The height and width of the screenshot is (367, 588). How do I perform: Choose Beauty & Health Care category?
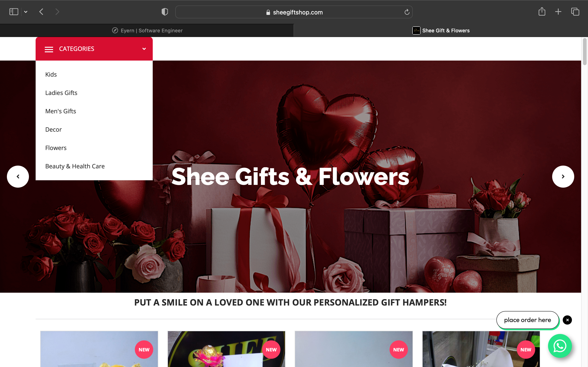click(x=75, y=166)
